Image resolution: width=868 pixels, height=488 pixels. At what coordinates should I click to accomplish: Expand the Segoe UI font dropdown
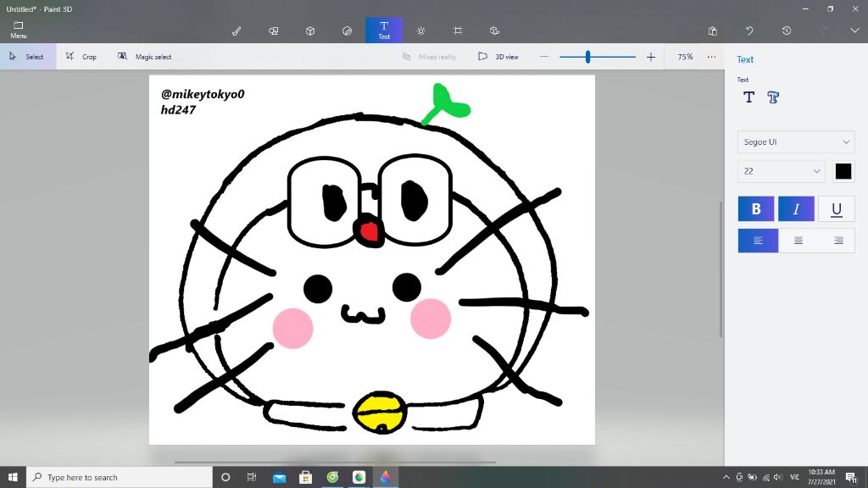796,142
